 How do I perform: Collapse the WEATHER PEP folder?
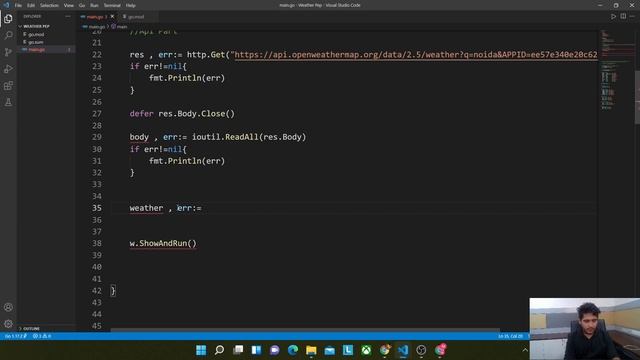[x=33, y=26]
